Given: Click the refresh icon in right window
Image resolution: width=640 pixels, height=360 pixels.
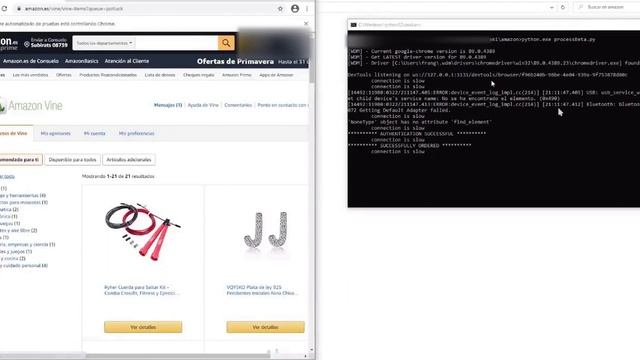Looking at the screenshot, I should coord(563,7).
